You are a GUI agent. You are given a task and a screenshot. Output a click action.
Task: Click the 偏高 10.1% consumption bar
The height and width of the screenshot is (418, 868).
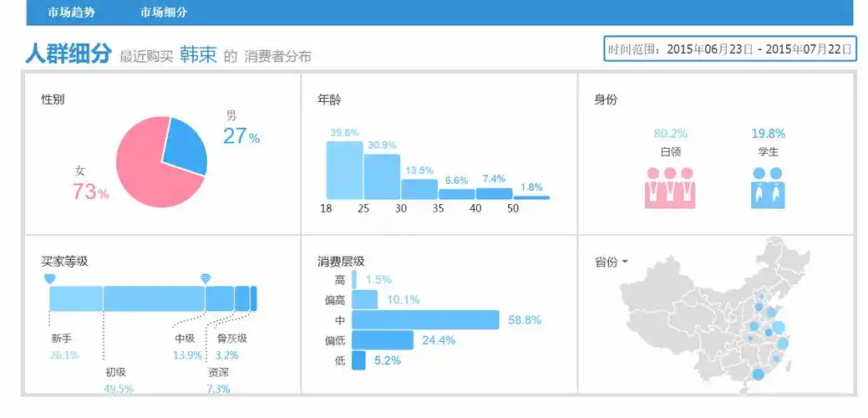click(x=364, y=299)
